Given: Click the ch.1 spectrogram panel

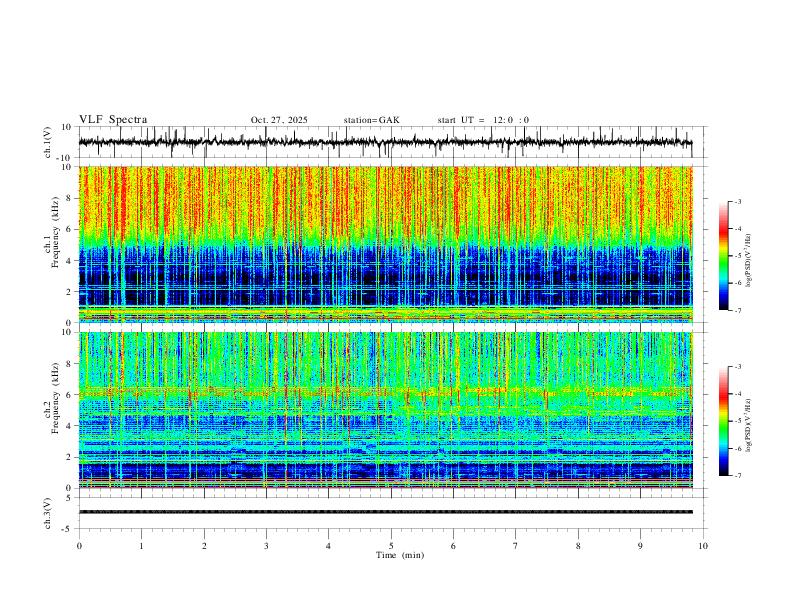Looking at the screenshot, I should (385, 244).
